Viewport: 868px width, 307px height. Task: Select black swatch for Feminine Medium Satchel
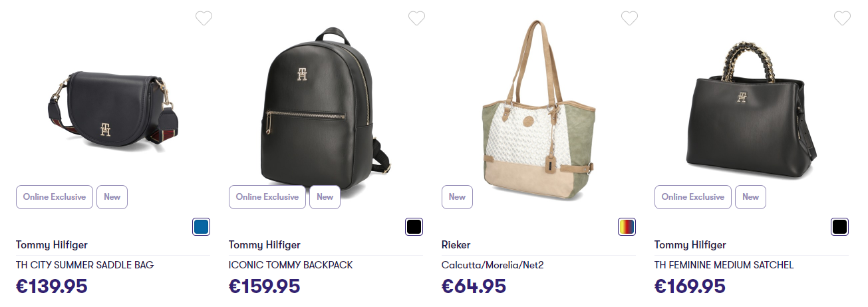(x=840, y=226)
